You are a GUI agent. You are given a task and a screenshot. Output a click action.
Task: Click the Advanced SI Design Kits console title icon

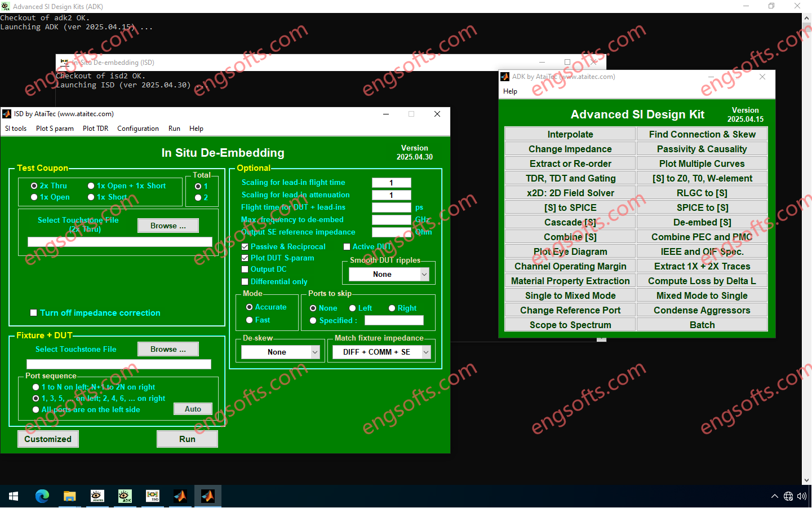point(6,6)
